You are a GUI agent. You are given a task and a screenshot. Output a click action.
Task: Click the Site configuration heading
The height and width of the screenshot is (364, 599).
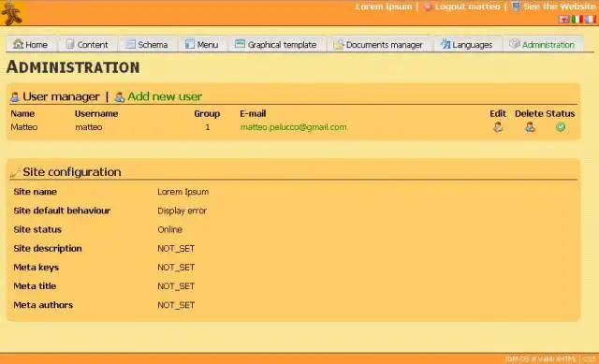pyautogui.click(x=72, y=172)
